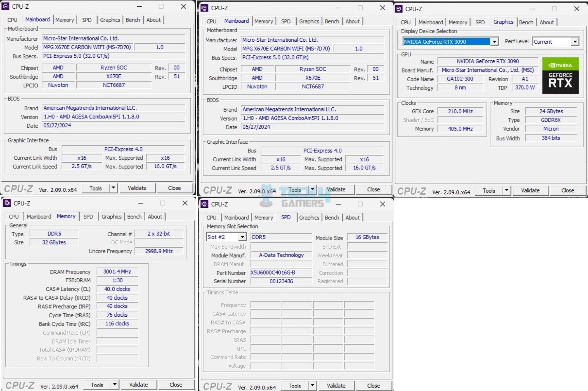Select the Bus Width value 384 bits
The image size is (588, 391).
[x=551, y=138]
